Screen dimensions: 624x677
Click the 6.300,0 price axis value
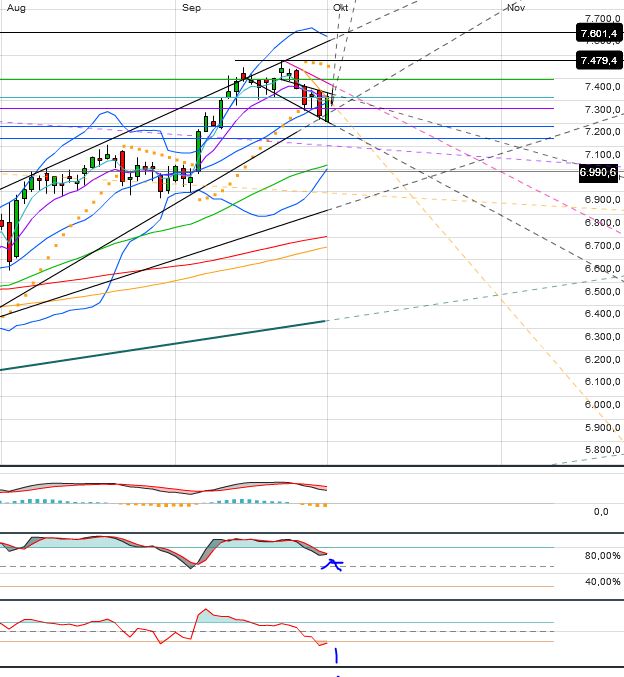pyautogui.click(x=603, y=336)
